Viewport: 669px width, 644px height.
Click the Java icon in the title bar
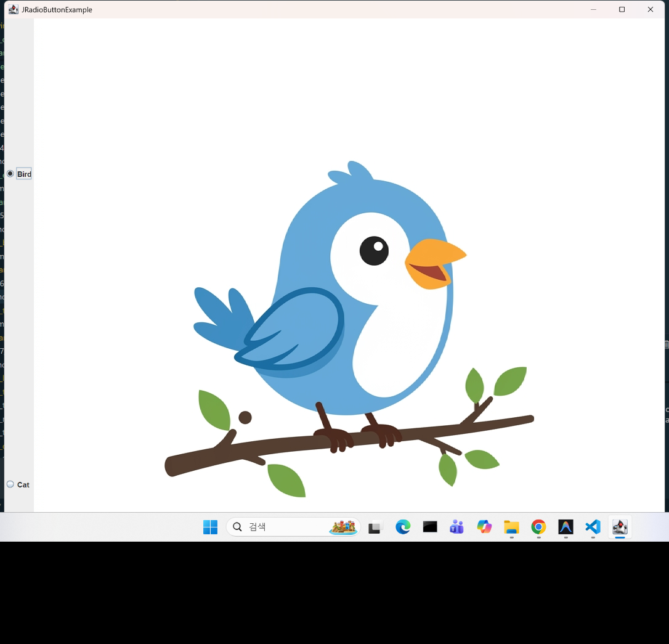[13, 9]
